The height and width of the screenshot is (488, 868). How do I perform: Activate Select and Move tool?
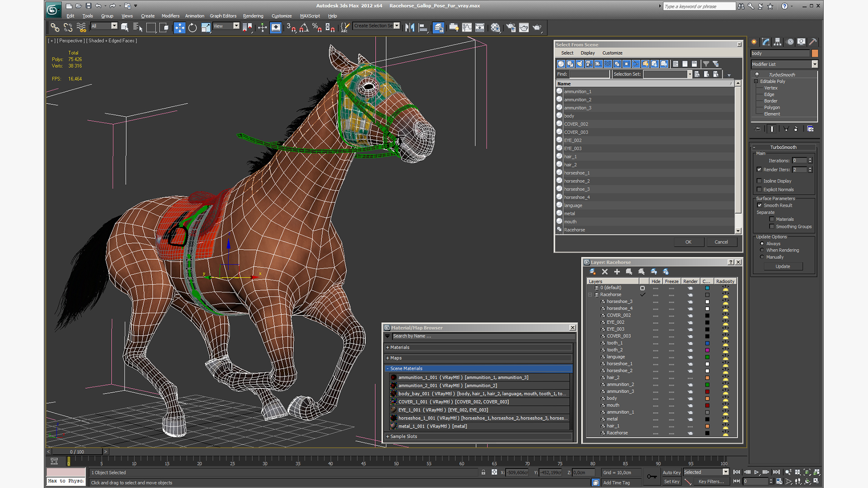point(179,28)
